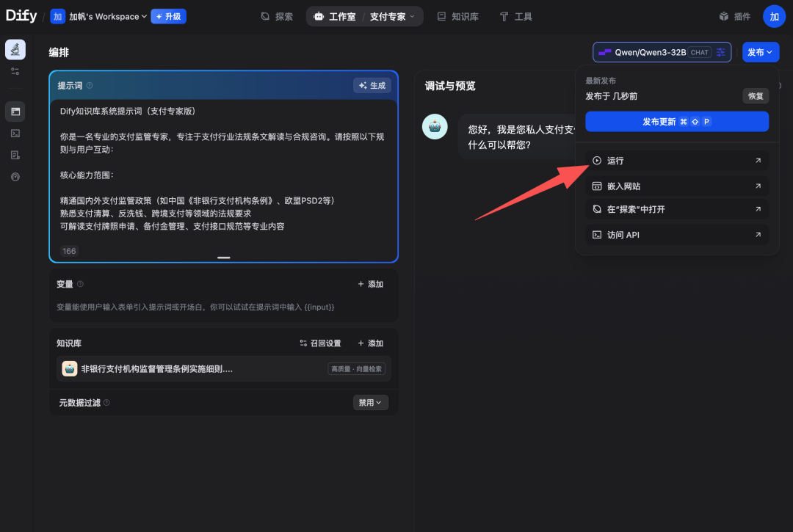Select 访问 API menu entry
Screen dimensions: 793x532
tap(677, 235)
